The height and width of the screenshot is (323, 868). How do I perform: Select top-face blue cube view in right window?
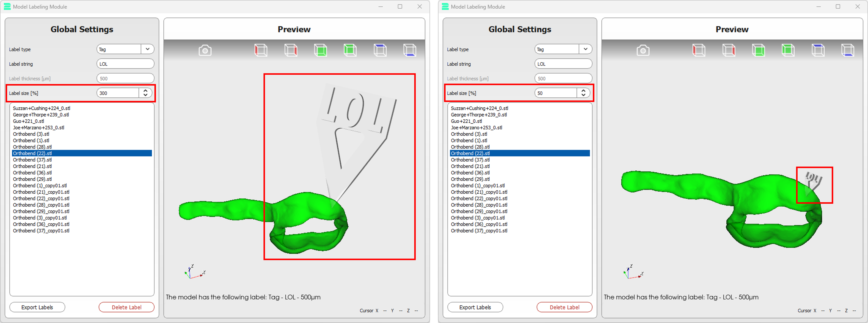pos(818,51)
